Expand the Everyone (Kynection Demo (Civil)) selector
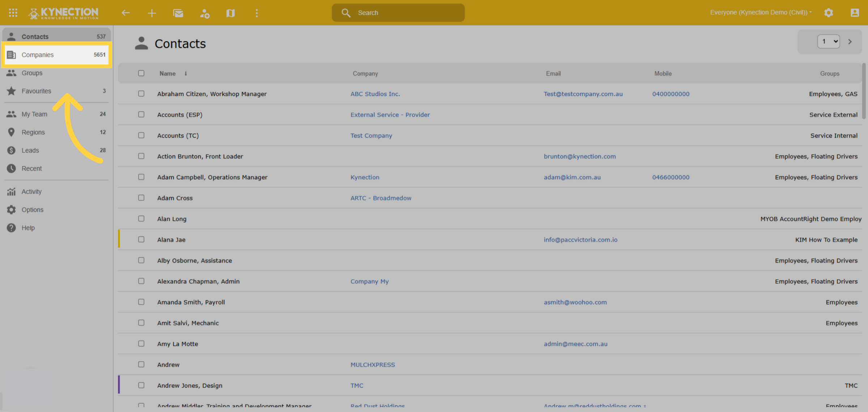Screen dimensions: 868x412 click(x=761, y=12)
